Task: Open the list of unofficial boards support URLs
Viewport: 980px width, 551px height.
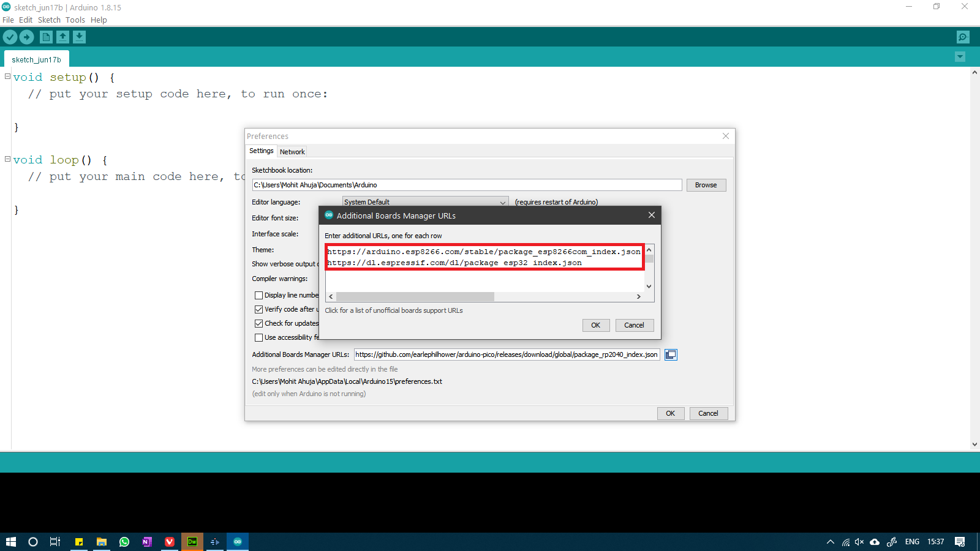Action: pos(394,310)
